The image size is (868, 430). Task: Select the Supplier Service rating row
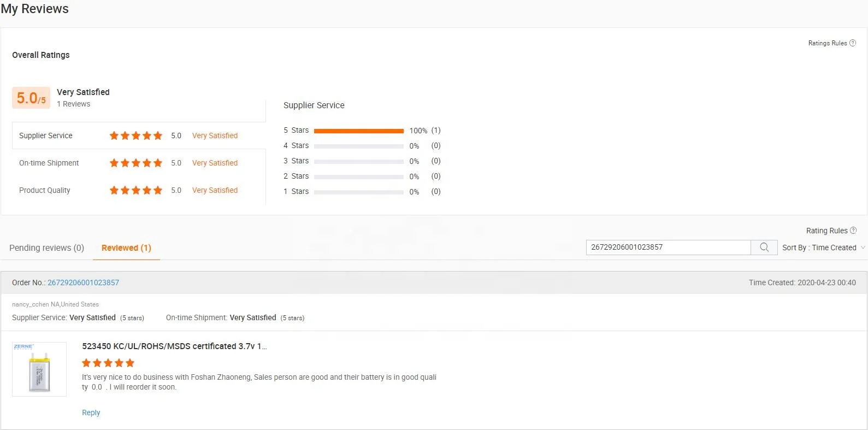[x=139, y=136]
